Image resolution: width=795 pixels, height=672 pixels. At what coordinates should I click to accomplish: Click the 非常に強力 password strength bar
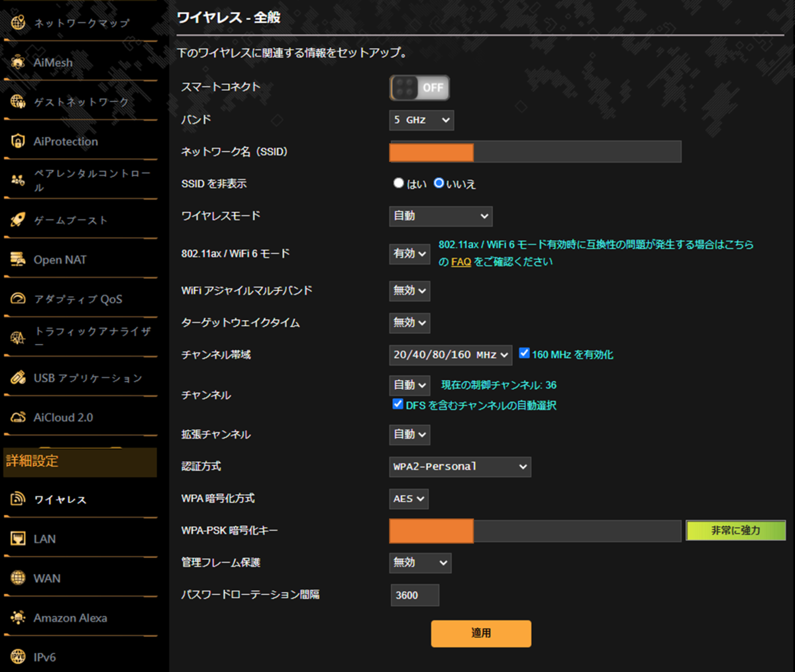click(735, 531)
